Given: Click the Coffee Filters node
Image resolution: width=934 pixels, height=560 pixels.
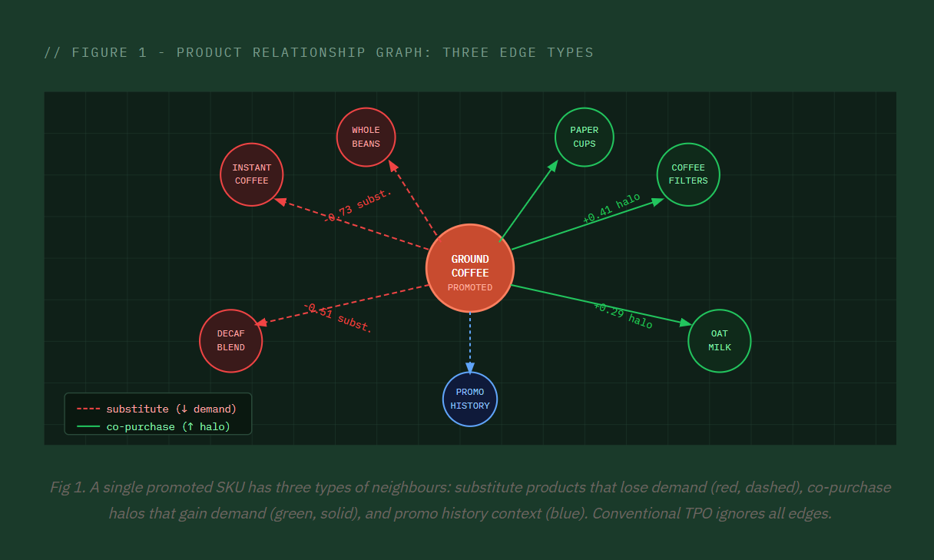Looking at the screenshot, I should pos(688,174).
